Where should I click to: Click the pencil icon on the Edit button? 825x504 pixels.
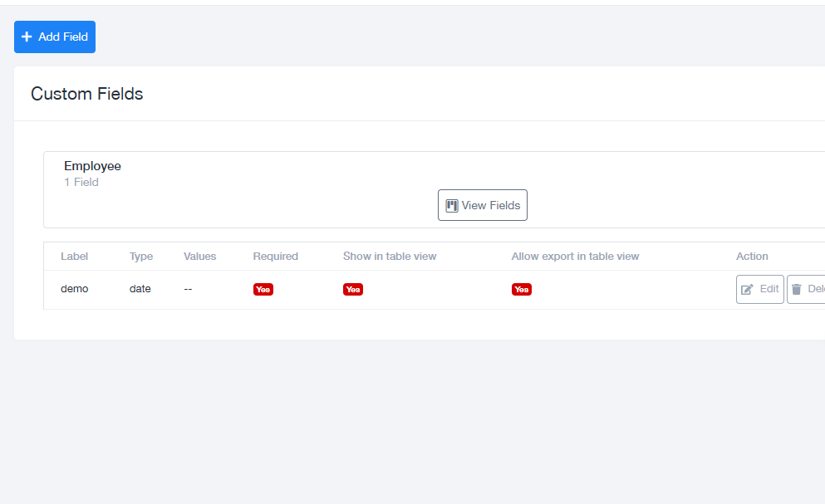[x=747, y=290]
